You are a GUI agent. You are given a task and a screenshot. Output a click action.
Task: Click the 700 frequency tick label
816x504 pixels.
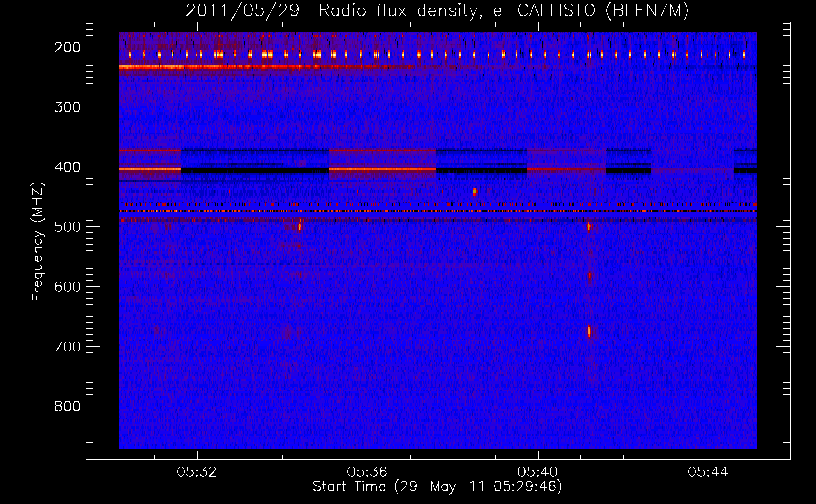(x=68, y=347)
